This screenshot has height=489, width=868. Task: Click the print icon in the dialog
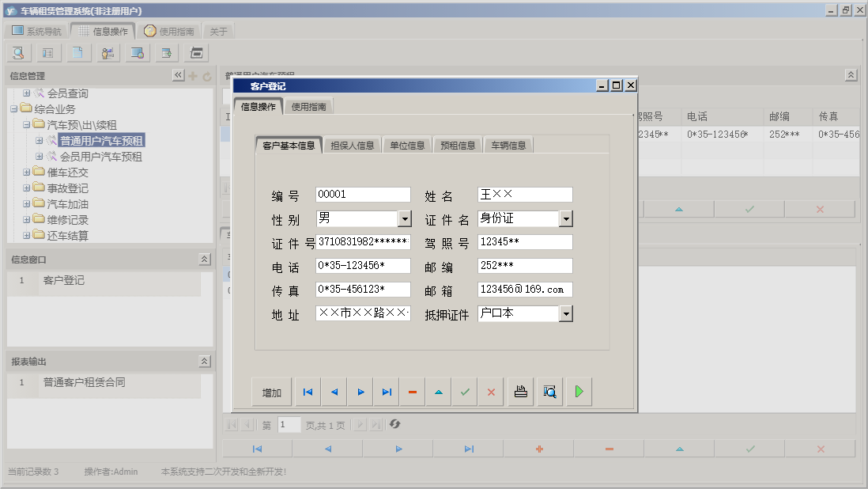[x=520, y=391]
